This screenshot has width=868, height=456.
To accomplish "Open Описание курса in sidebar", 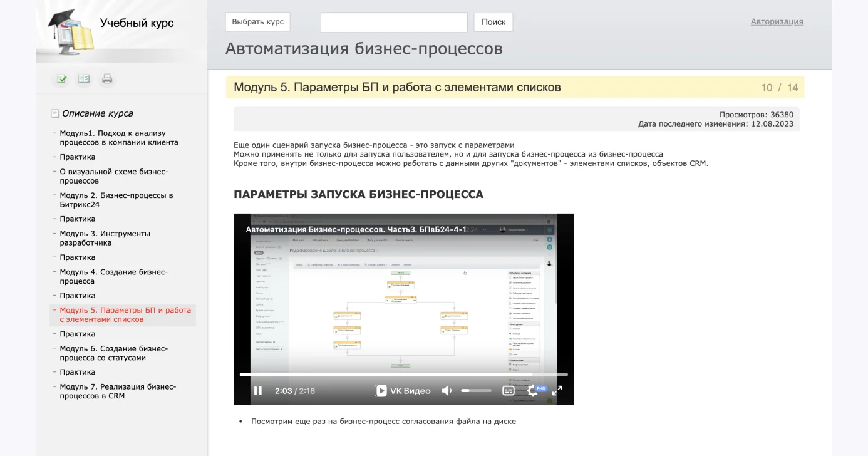I will tap(97, 113).
